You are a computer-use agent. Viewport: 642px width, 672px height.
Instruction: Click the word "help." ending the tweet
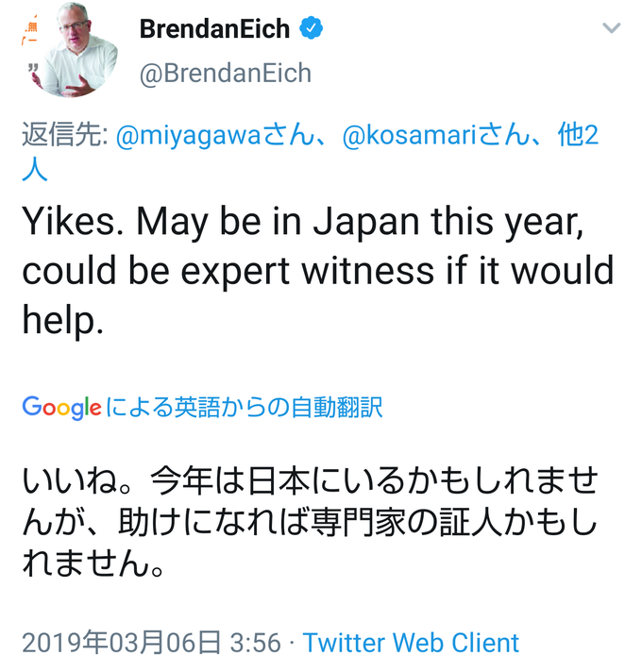point(63,322)
